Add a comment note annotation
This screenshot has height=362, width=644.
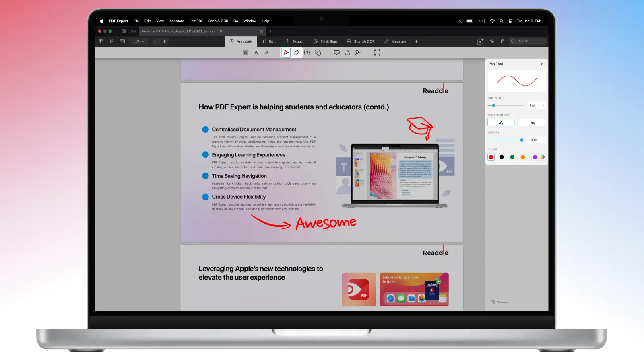point(337,53)
